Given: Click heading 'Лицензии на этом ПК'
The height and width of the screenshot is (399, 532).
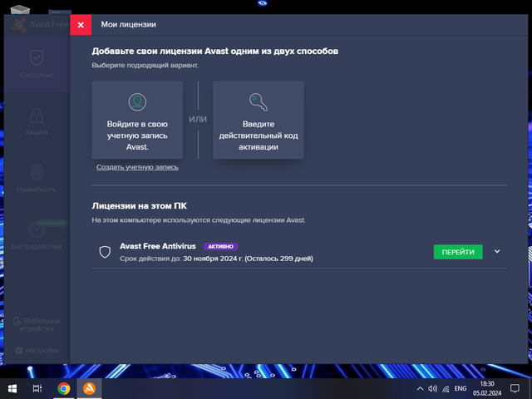Looking at the screenshot, I should coord(139,206).
